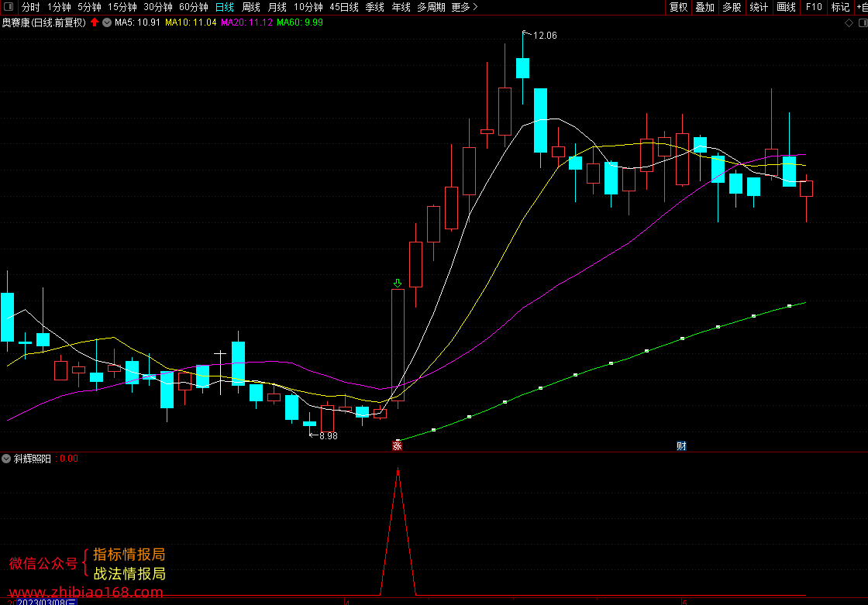Screen dimensions: 868x605
Task: Click the MA20: 11.12 label
Action: [247, 22]
